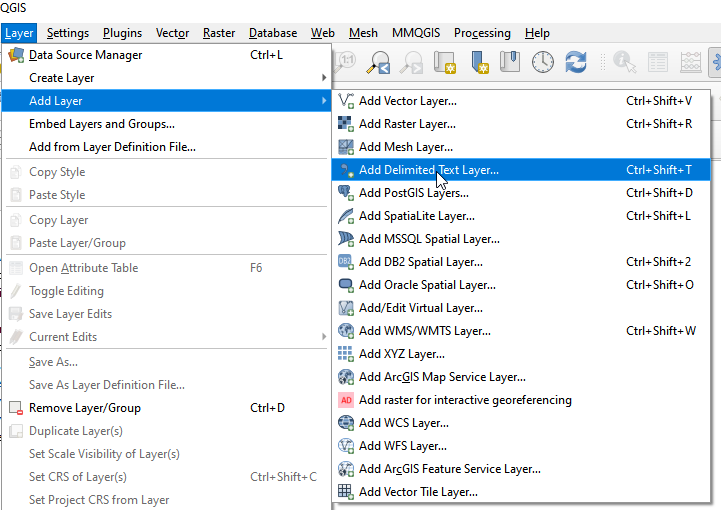721x510 pixels.
Task: Click Add Raster Layer icon
Action: (x=346, y=124)
